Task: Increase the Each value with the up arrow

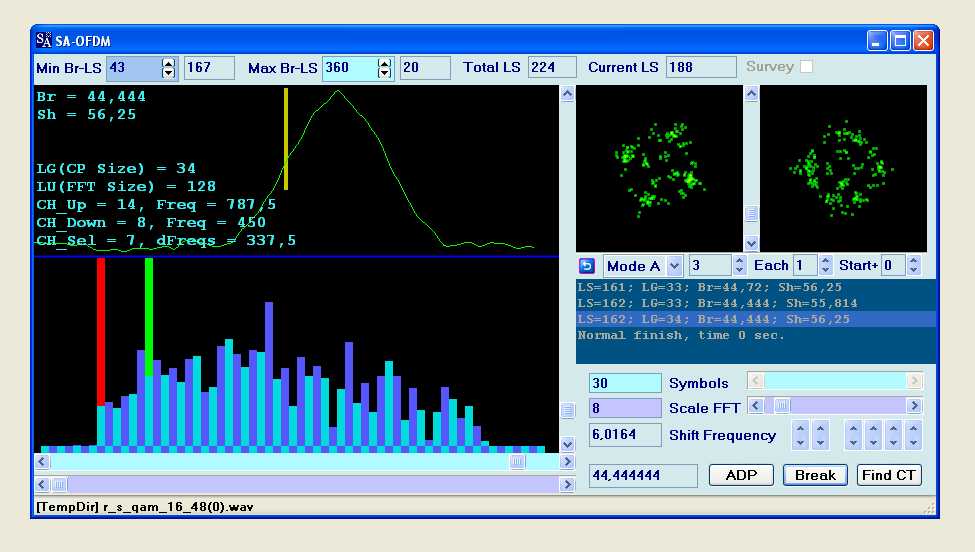Action: [x=825, y=261]
